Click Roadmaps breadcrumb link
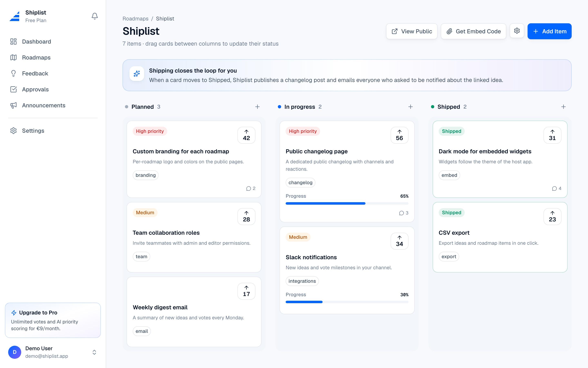The width and height of the screenshot is (588, 368). [135, 19]
